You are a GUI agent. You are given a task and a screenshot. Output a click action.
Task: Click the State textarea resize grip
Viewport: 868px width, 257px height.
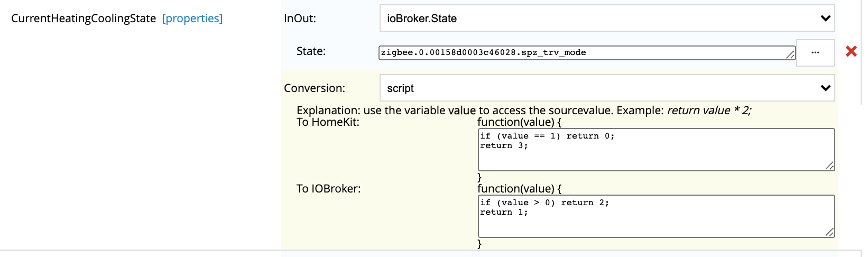790,54
